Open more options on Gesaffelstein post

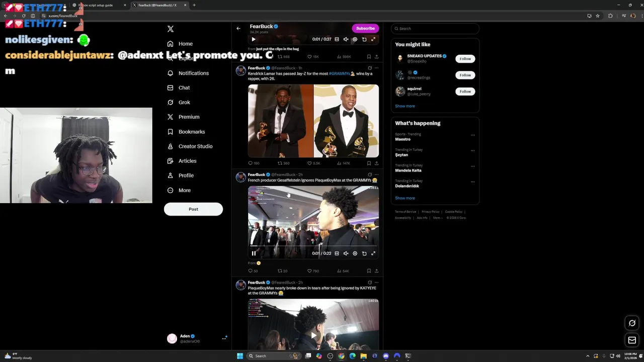[x=376, y=174]
